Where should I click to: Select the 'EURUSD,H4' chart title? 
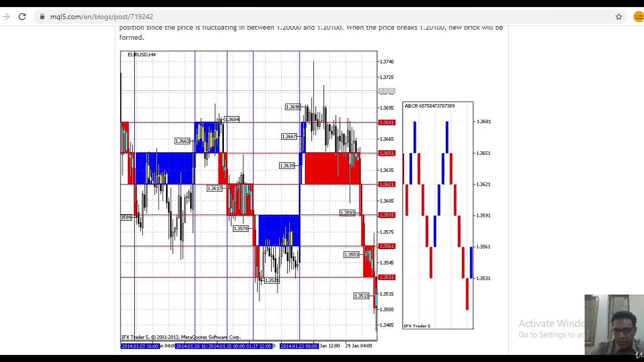pyautogui.click(x=141, y=54)
